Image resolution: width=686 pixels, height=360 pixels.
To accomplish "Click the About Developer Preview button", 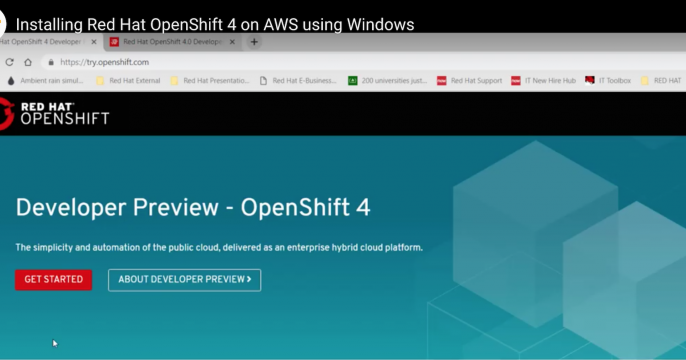I will click(185, 280).
